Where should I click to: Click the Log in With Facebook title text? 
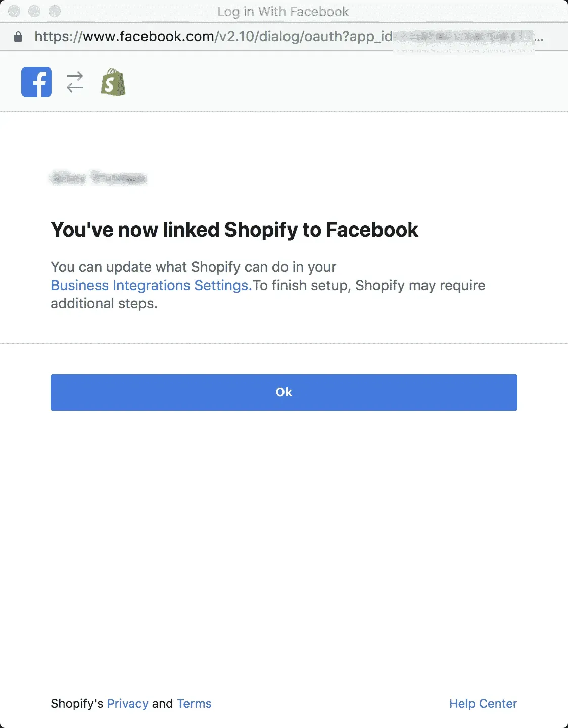tap(283, 11)
